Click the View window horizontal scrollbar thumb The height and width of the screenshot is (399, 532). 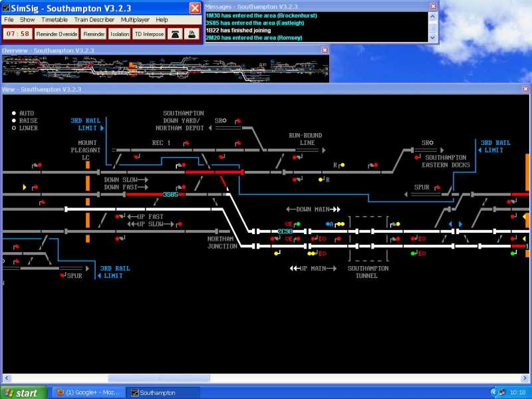tap(159, 378)
